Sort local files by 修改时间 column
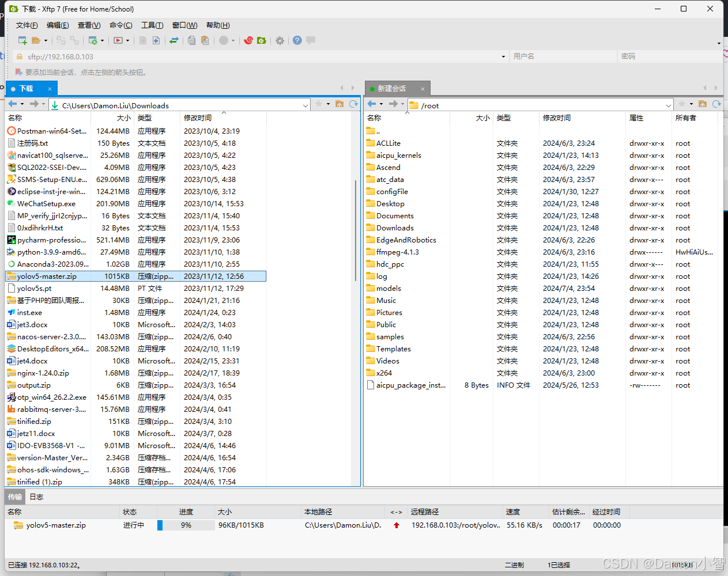Viewport: 728px width, 576px height. (223, 118)
